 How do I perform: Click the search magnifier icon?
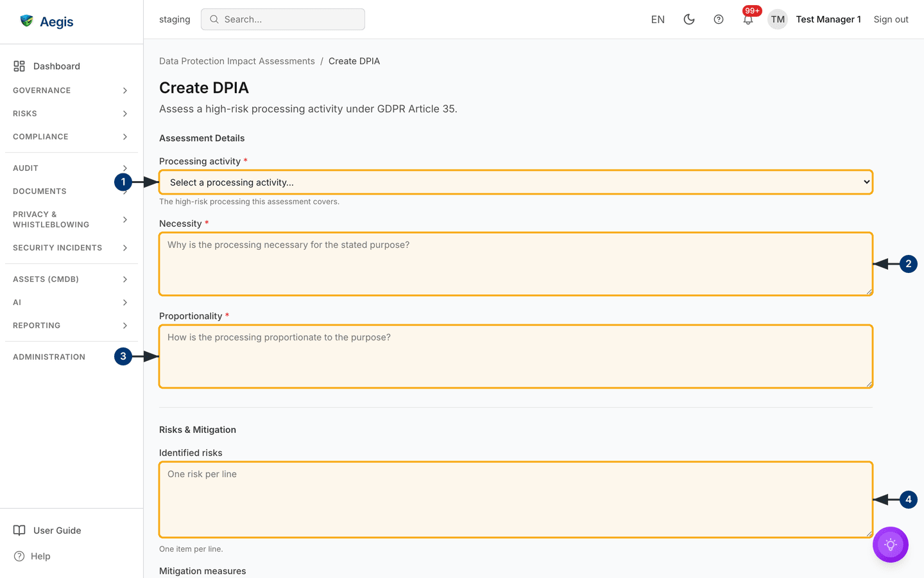pos(214,19)
